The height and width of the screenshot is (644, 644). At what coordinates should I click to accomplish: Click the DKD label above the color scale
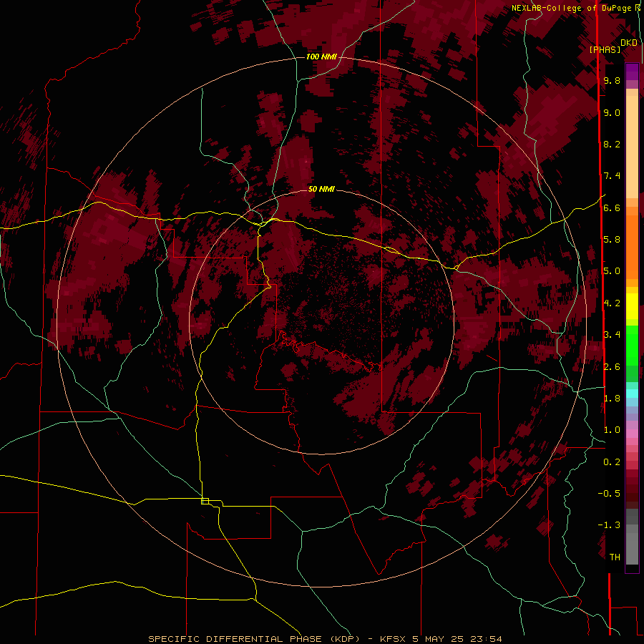(x=629, y=43)
